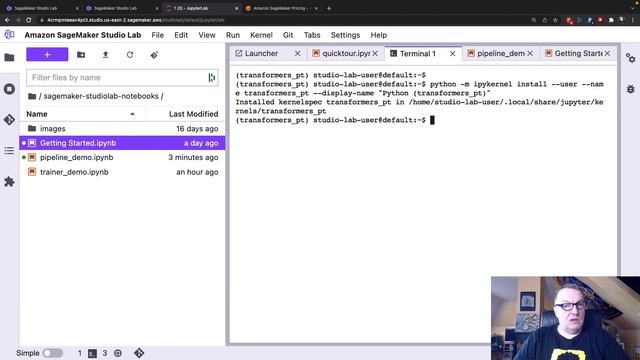Open the Edit menu
The image size is (640, 360).
coord(181,35)
